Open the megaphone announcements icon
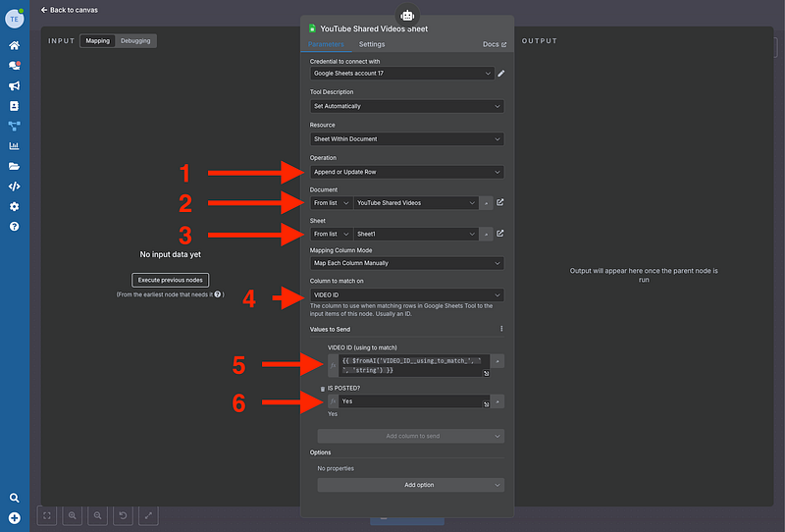785x532 pixels. point(14,85)
